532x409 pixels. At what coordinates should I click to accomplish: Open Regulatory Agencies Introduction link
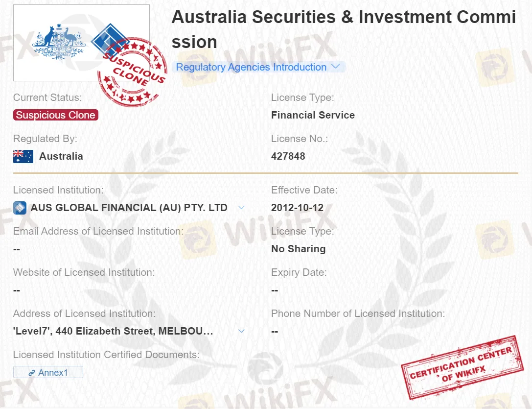tap(251, 67)
